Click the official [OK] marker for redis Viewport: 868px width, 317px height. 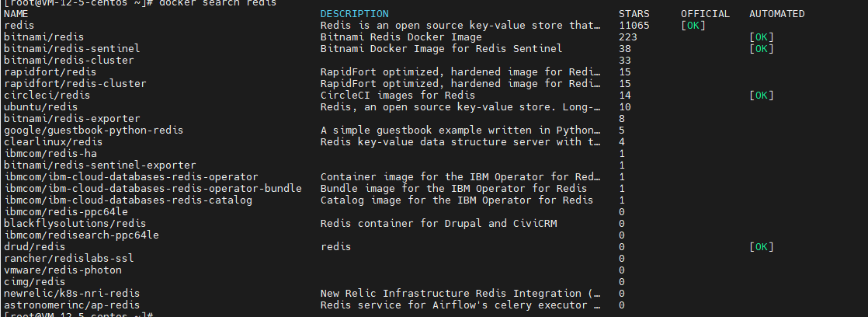coord(693,26)
